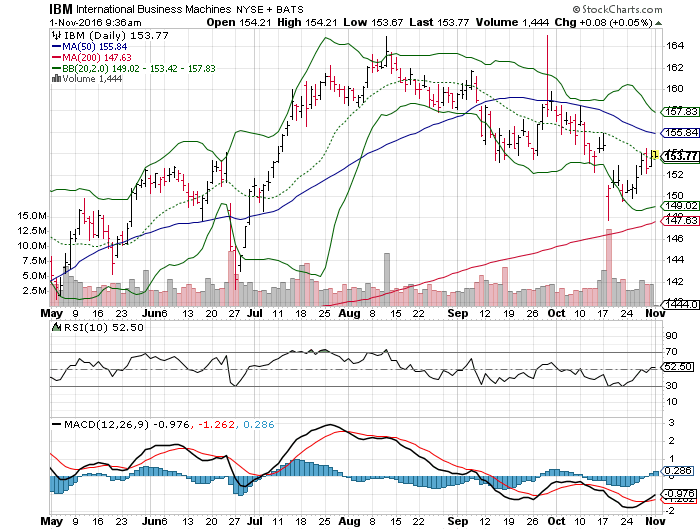Image resolution: width=700 pixels, height=530 pixels.
Task: Click the black MACD line swatch
Action: pyautogui.click(x=56, y=424)
